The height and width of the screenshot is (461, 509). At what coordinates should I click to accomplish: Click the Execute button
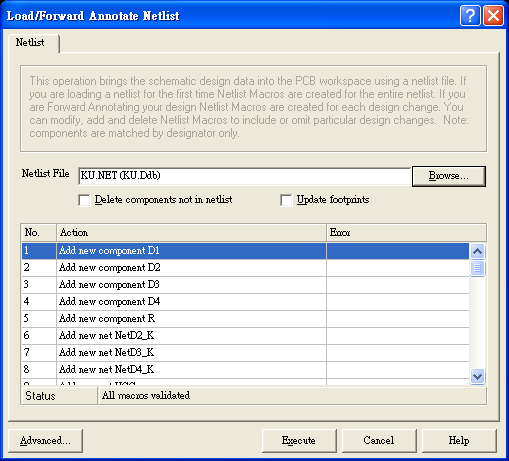pos(299,441)
